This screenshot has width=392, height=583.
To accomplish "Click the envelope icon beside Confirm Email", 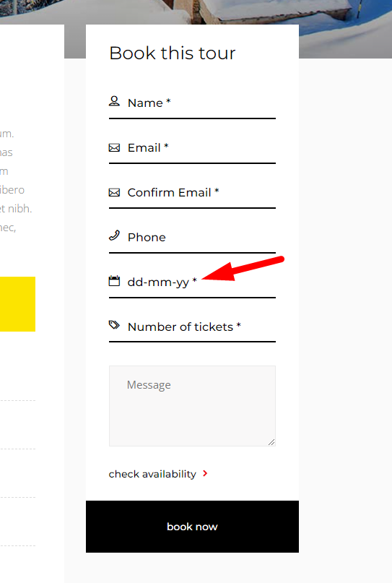I will tap(114, 192).
